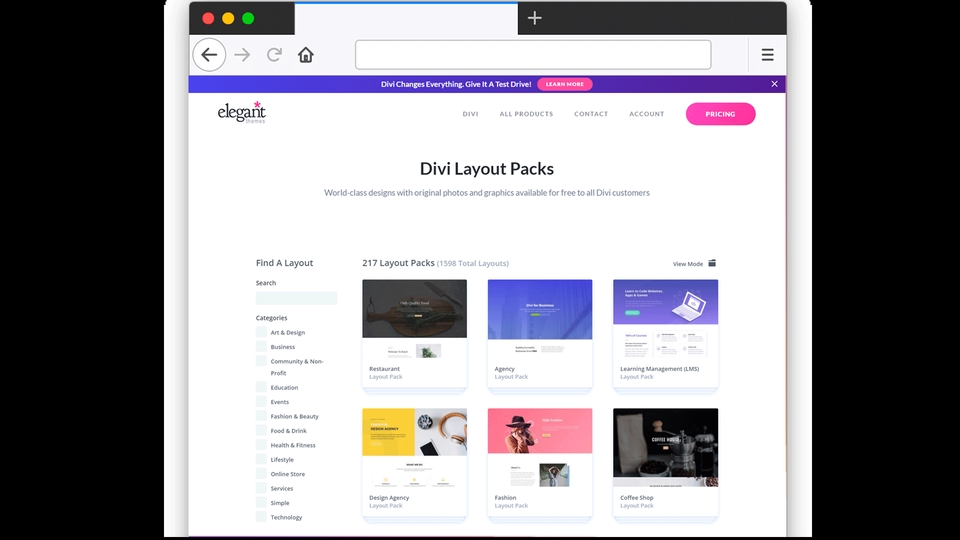Open the browser home icon
The image size is (960, 540).
(x=306, y=54)
